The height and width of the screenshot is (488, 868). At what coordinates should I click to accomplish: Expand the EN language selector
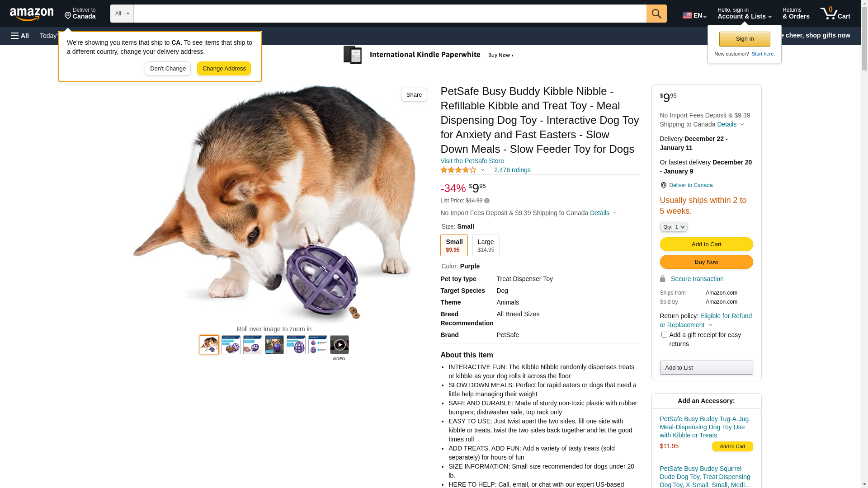[694, 15]
